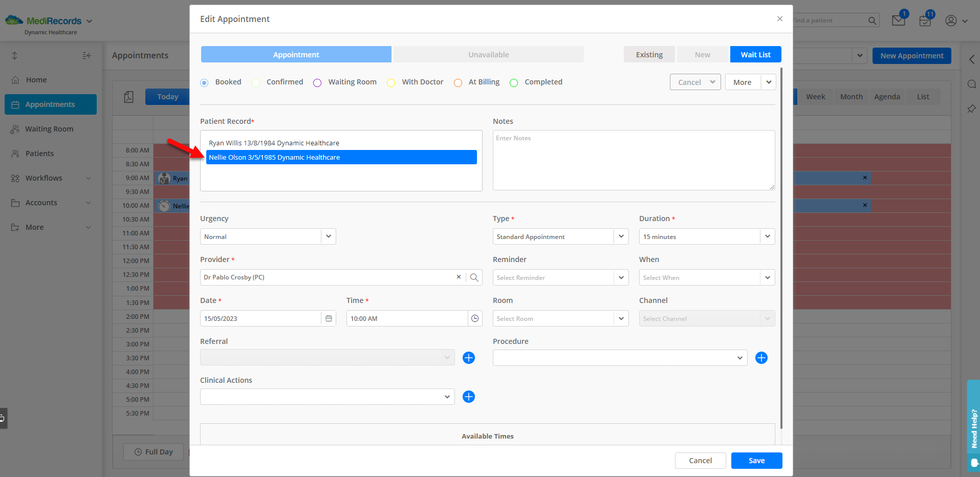Image resolution: width=980 pixels, height=477 pixels.
Task: Click Cancel at the dialog bottom
Action: pyautogui.click(x=700, y=461)
